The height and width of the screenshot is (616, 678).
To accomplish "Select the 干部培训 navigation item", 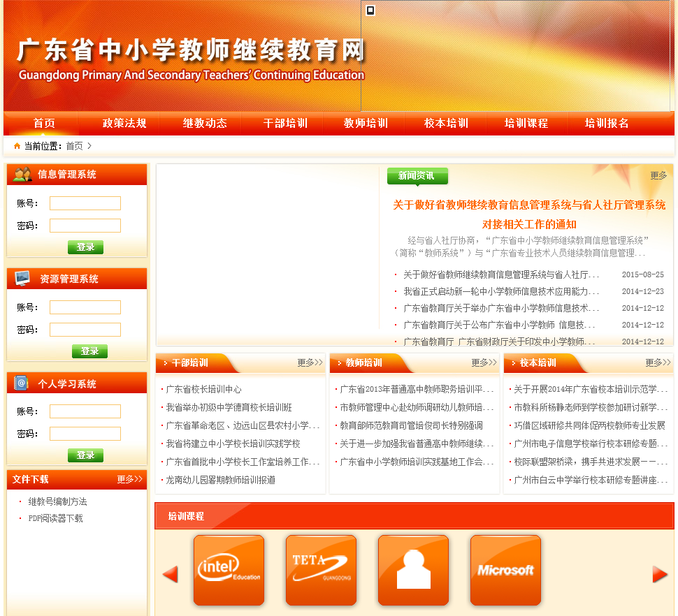I will [x=285, y=123].
